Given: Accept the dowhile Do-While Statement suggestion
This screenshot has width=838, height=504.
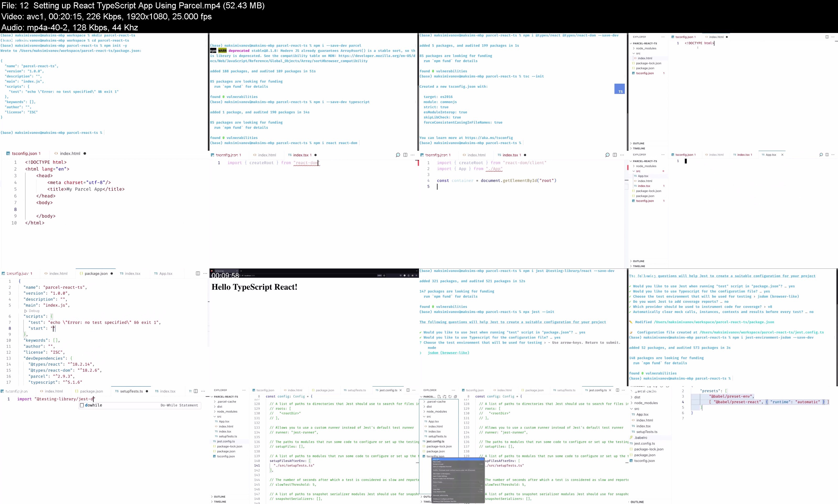Looking at the screenshot, I should click(x=140, y=405).
